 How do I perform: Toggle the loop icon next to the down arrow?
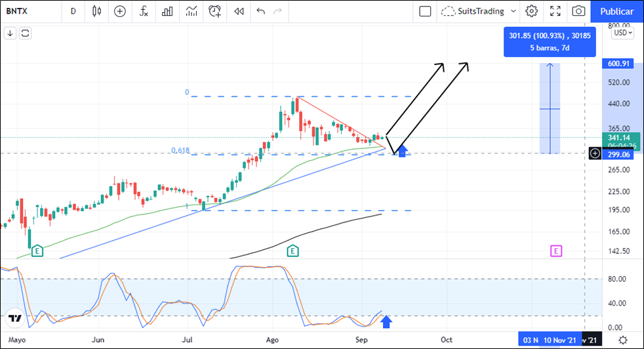26,33
